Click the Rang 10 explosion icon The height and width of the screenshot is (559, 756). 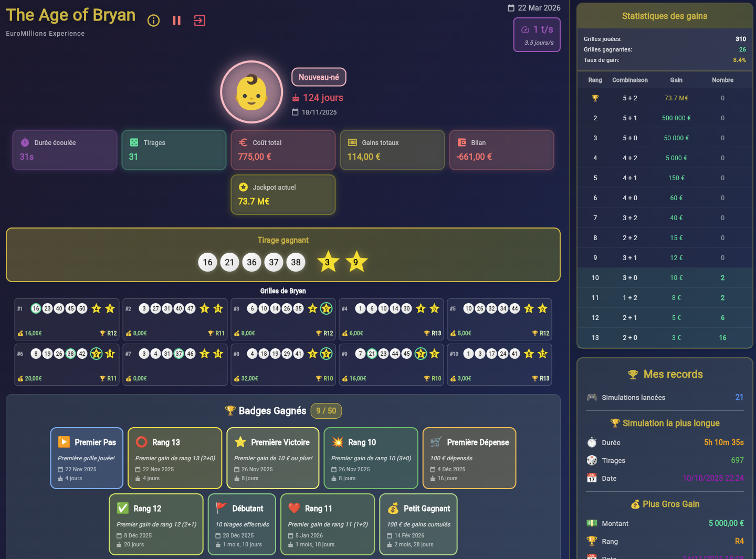click(338, 442)
